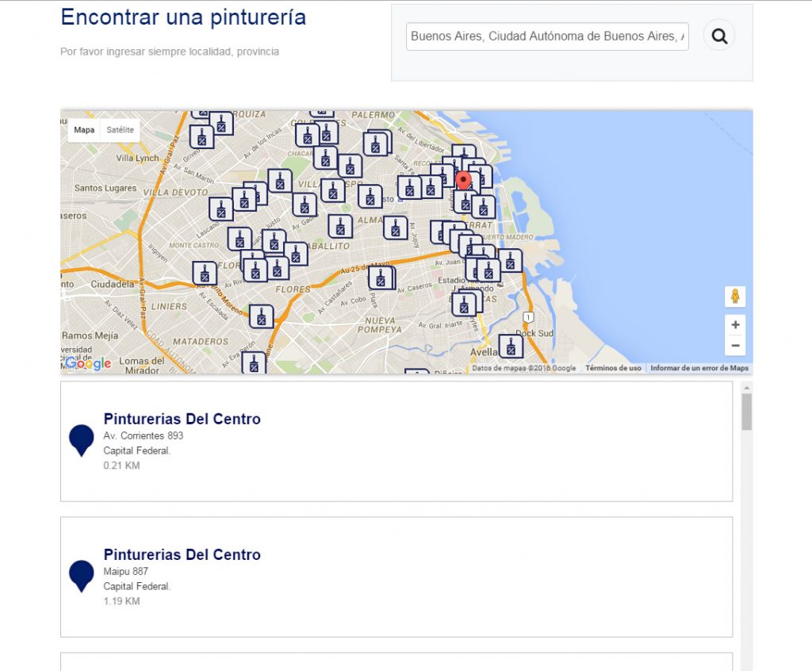Image resolution: width=812 pixels, height=671 pixels.
Task: Switch to the Mapa view
Action: click(84, 130)
